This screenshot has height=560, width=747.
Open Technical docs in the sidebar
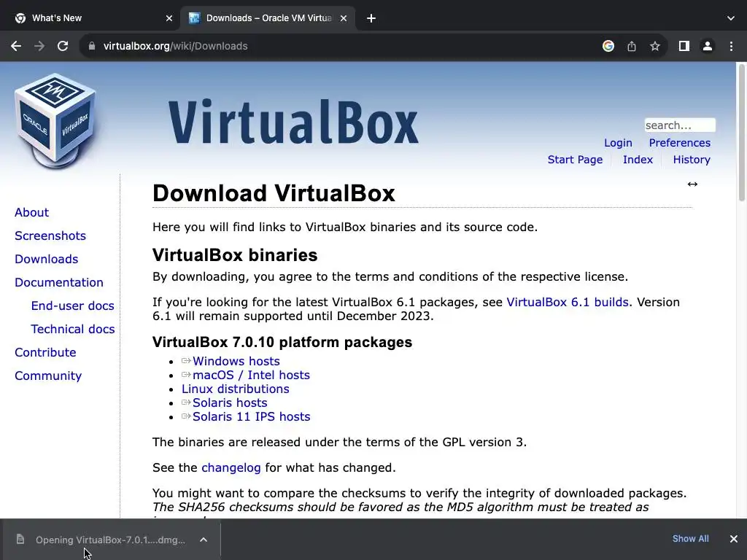[x=72, y=329]
